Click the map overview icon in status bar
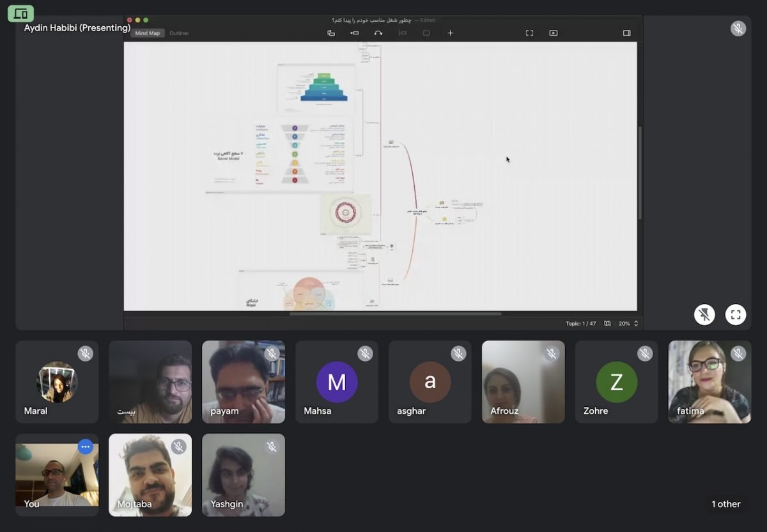This screenshot has width=767, height=532. click(x=607, y=324)
